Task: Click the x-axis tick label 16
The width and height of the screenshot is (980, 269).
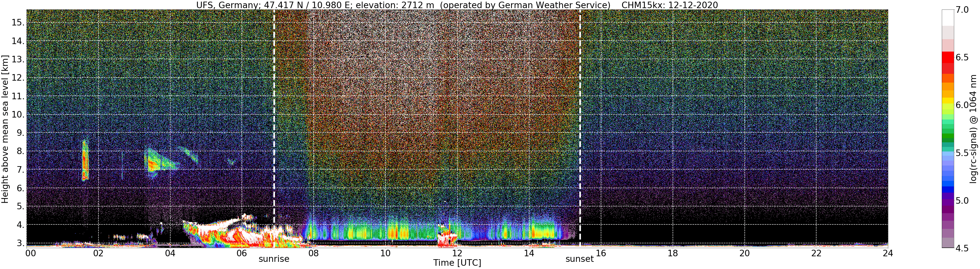Action: (601, 253)
